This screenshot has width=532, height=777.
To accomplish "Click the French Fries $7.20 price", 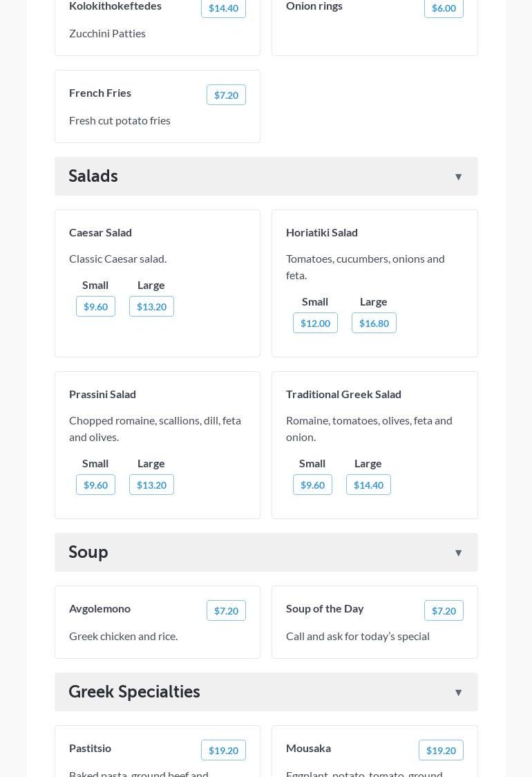I will coord(226,95).
